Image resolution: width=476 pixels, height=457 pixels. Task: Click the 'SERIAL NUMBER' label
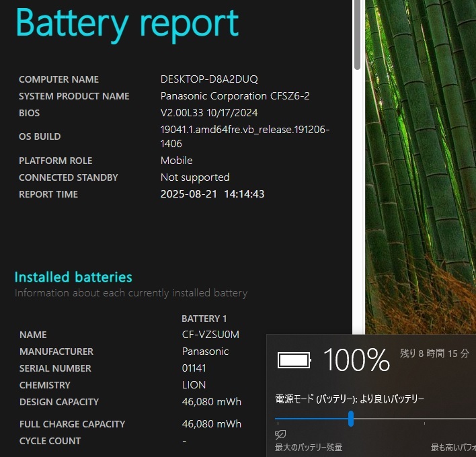(55, 368)
